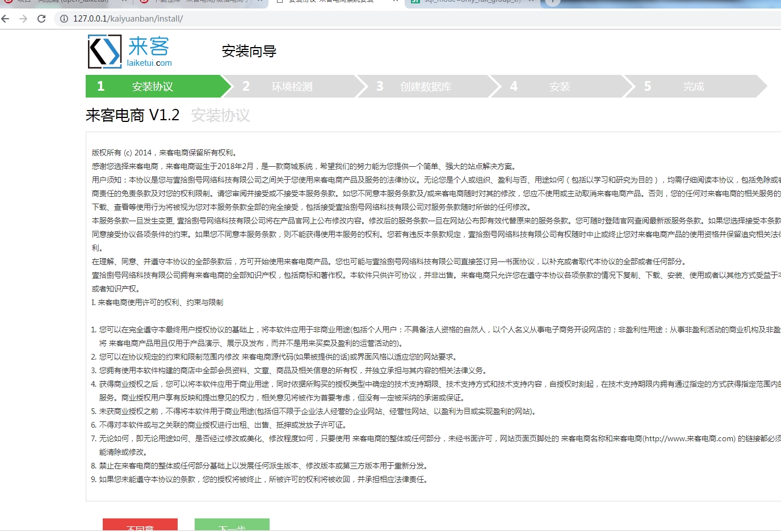Screen dimensions: 781x532
Task: Click the green 下一步 button
Action: (x=232, y=525)
